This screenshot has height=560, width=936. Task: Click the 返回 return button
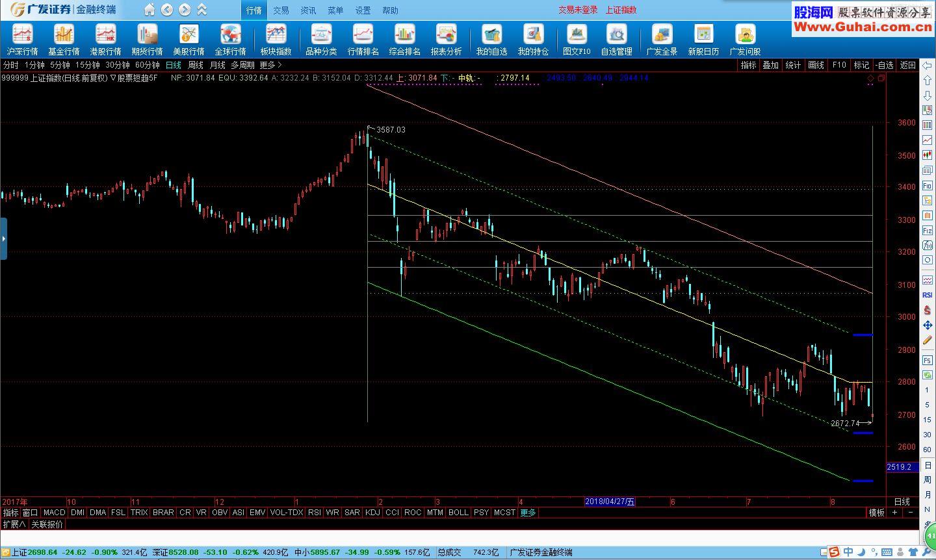point(907,65)
